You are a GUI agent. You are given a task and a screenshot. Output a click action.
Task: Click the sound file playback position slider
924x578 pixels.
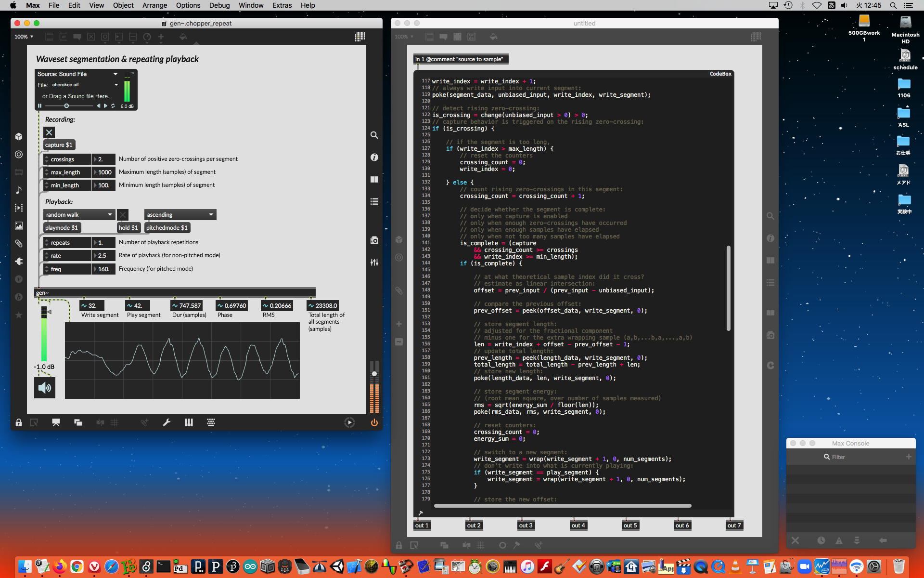(67, 106)
